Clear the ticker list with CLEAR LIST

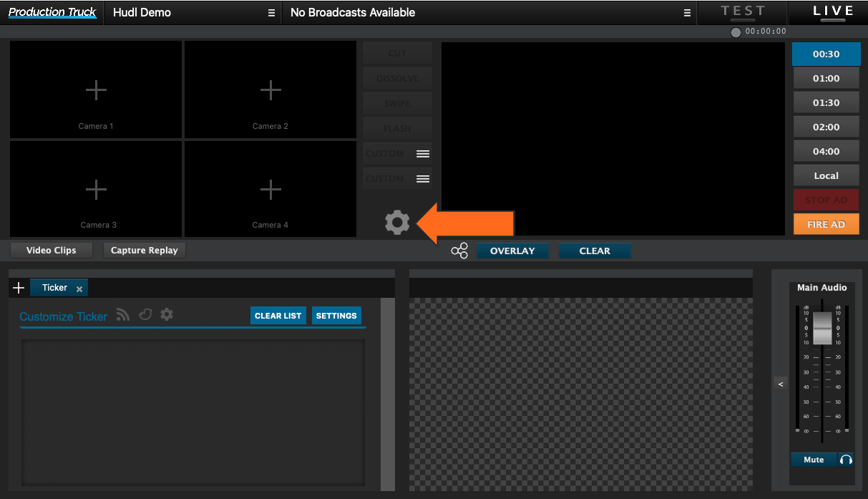[x=278, y=315]
